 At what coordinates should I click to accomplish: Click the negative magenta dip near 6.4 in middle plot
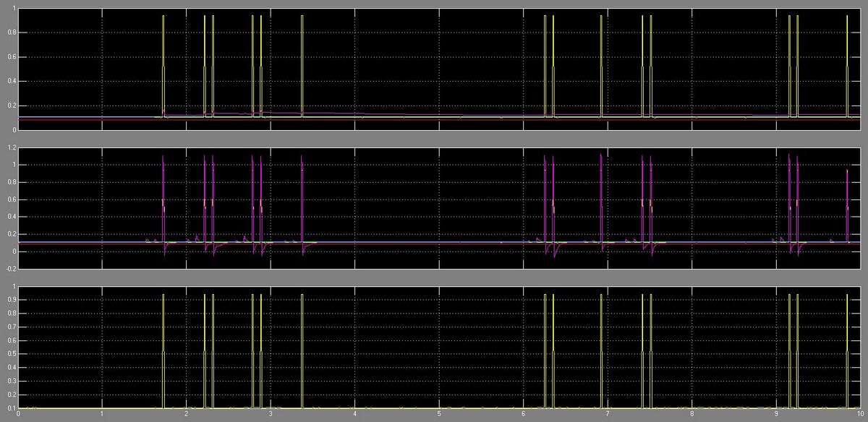[555, 256]
